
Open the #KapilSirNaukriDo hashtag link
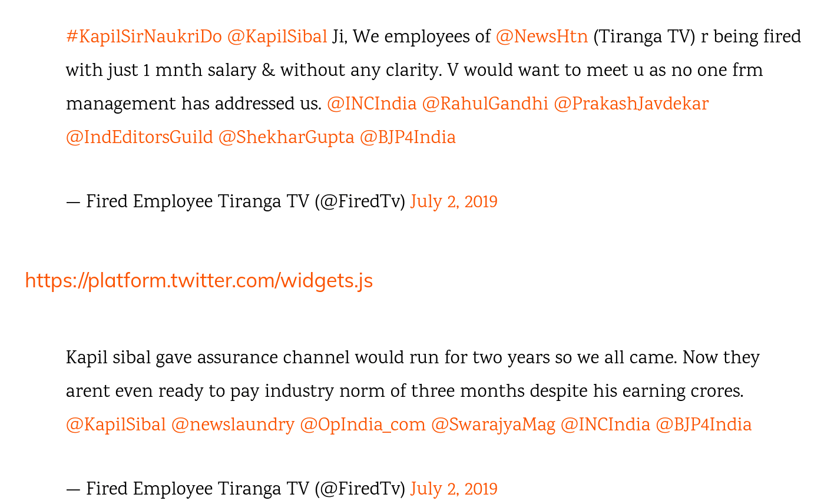tap(144, 37)
